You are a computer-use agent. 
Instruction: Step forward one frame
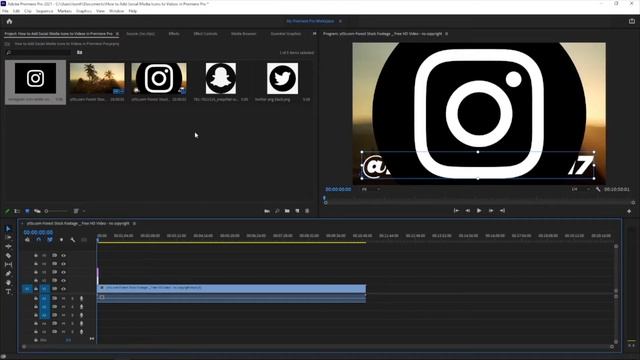pos(491,211)
